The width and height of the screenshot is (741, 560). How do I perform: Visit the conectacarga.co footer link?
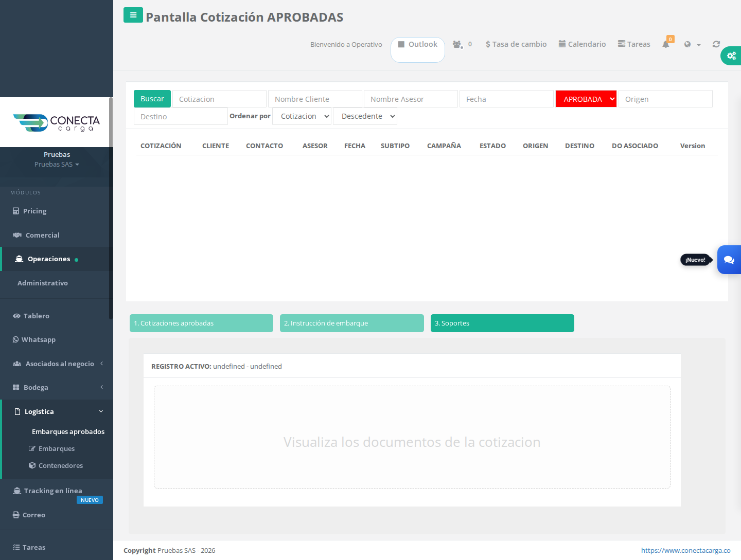click(685, 550)
